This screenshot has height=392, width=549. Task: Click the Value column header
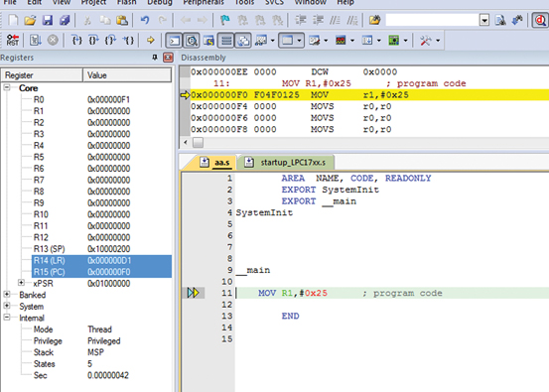(127, 75)
